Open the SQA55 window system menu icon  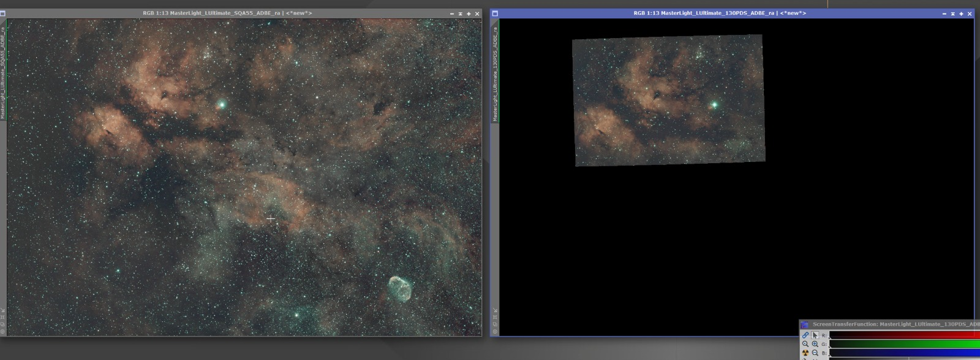click(x=2, y=13)
